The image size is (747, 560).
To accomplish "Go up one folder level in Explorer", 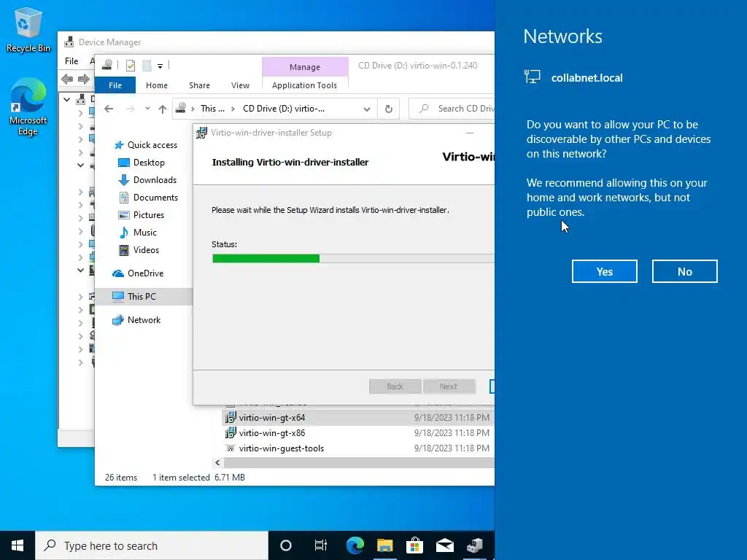I will coord(163,109).
